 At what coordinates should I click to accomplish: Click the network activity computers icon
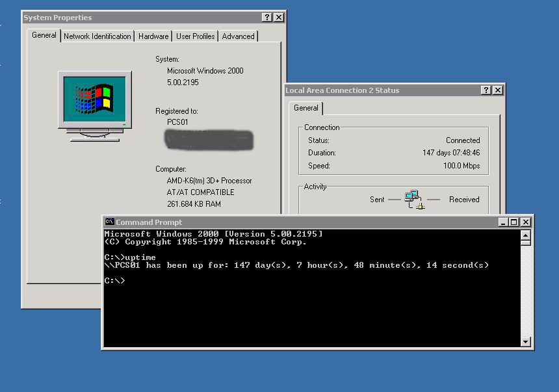[415, 200]
